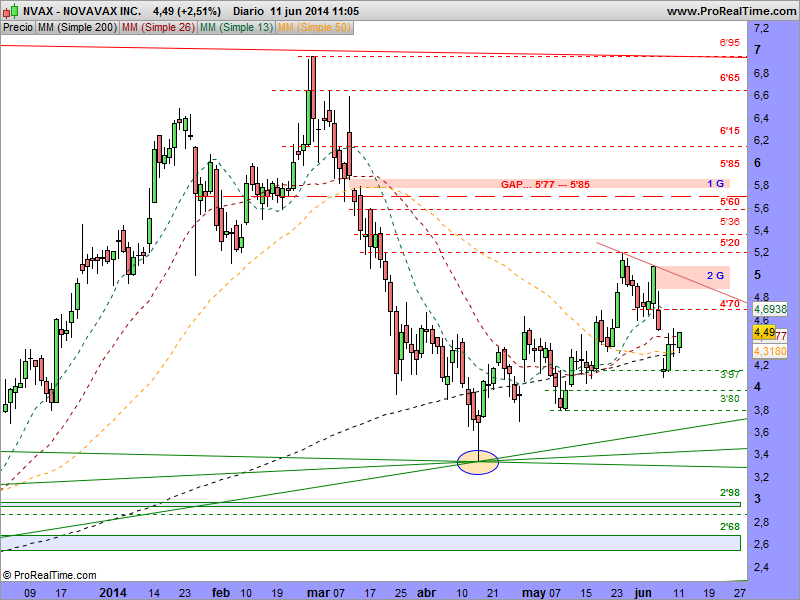Click the 5'60 resistance label

pyautogui.click(x=730, y=202)
